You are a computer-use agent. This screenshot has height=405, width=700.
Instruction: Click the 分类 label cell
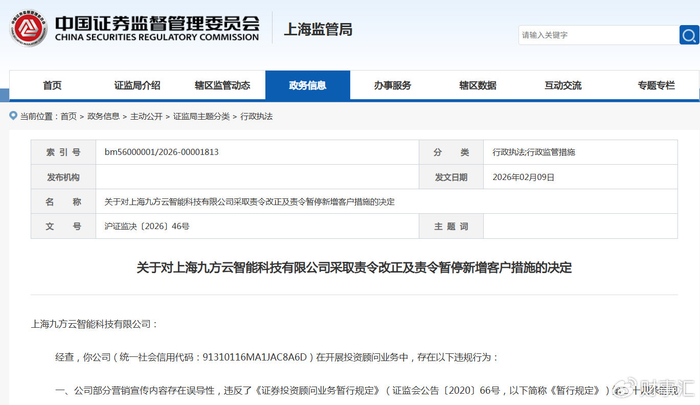tap(451, 152)
